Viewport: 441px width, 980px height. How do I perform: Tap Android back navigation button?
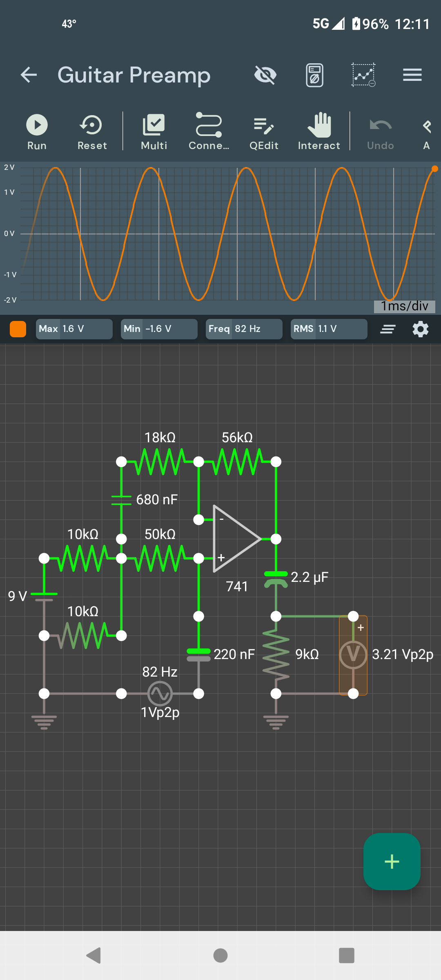94,955
